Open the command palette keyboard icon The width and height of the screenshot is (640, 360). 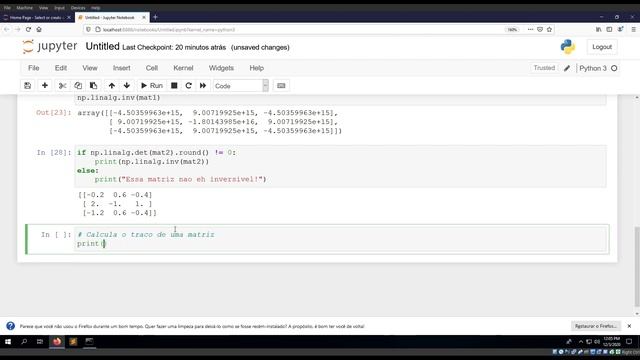[281, 86]
